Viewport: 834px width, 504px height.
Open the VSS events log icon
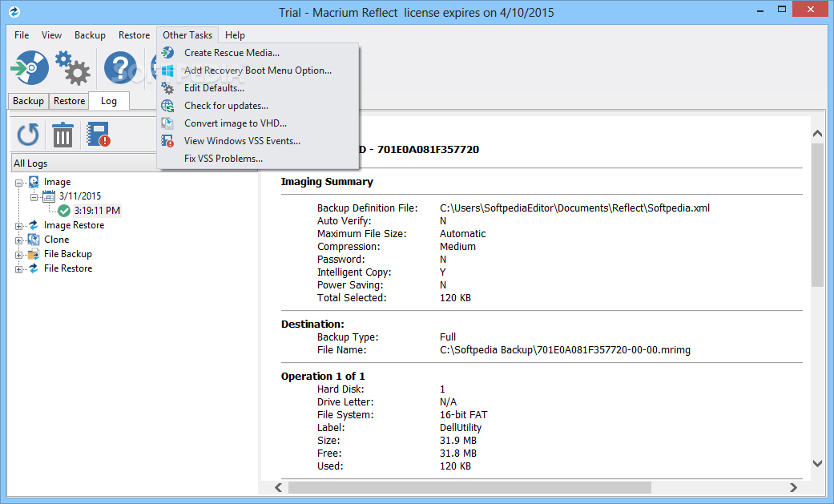click(98, 134)
